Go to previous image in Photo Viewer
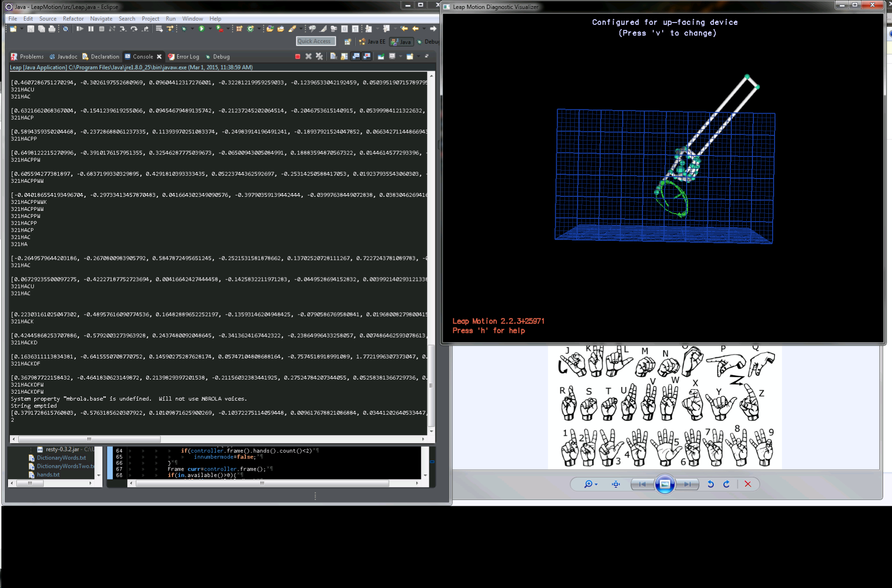892x588 pixels. [643, 484]
